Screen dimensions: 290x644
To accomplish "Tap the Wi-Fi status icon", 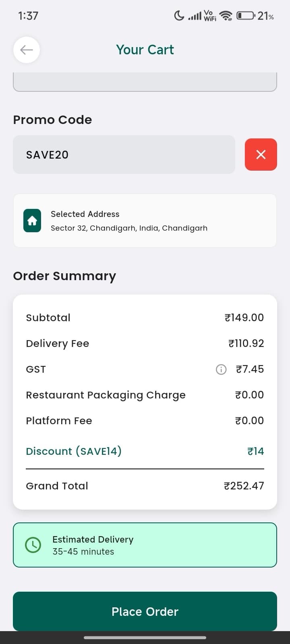I will pyautogui.click(x=226, y=16).
